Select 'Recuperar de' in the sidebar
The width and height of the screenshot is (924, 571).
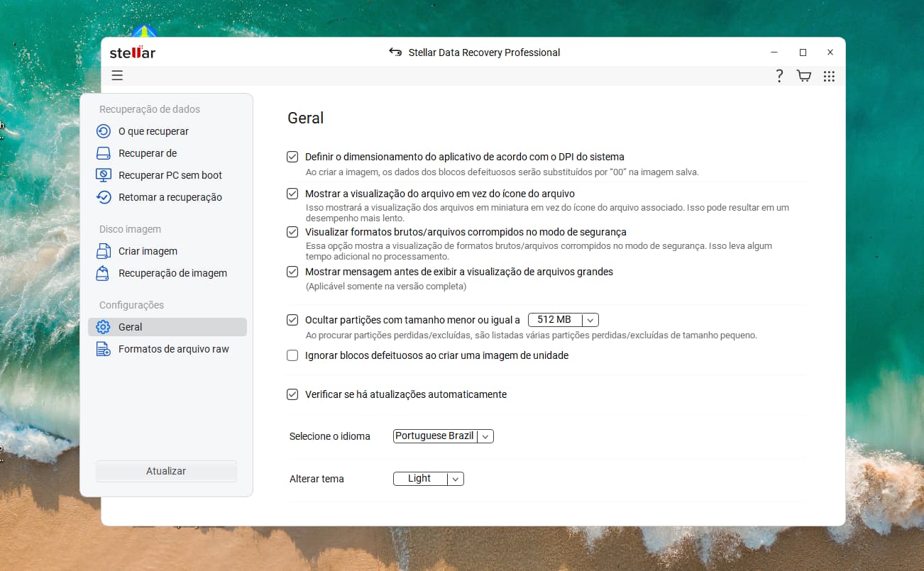(x=148, y=153)
